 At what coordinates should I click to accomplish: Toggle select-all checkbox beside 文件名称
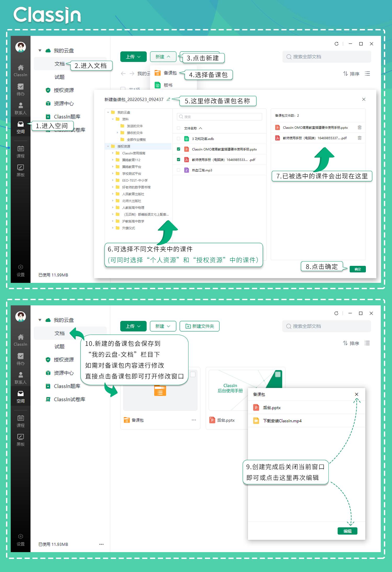pos(178,128)
